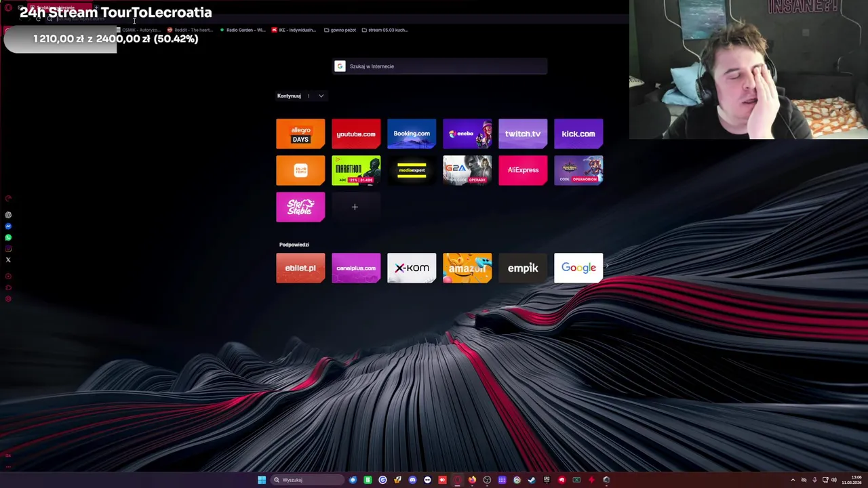Open the youtube.com speed dial tile
Screen dimensions: 868x488
[x=356, y=134]
